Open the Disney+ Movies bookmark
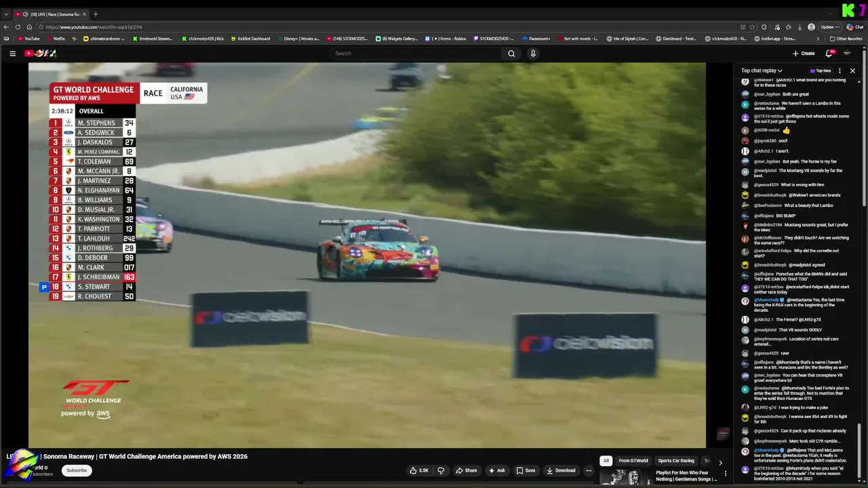868x488 pixels. pyautogui.click(x=298, y=39)
